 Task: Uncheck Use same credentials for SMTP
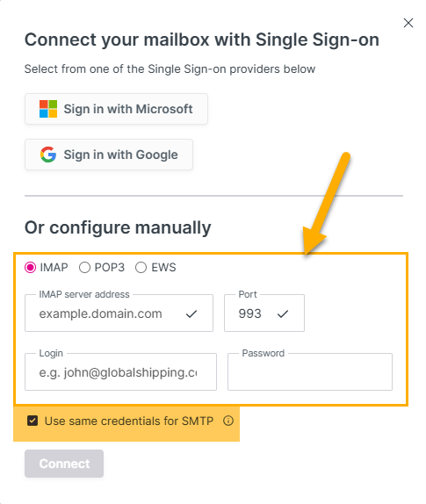point(32,421)
